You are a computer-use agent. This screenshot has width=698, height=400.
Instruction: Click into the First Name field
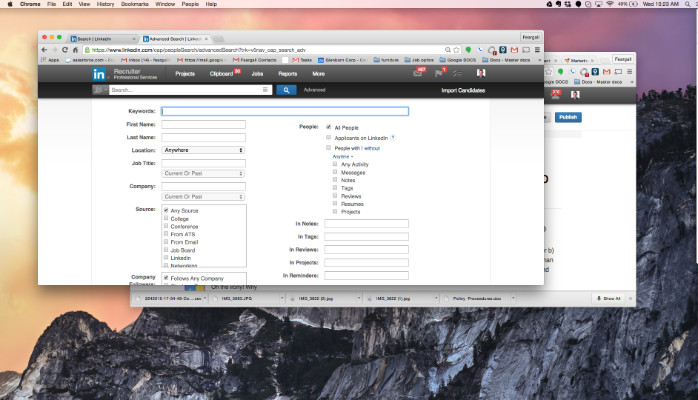(x=203, y=125)
